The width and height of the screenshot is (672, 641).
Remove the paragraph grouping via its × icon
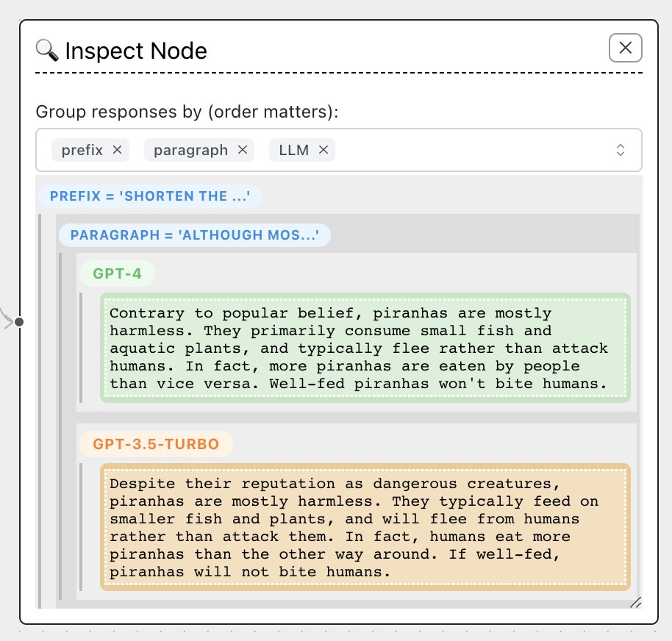click(x=242, y=149)
